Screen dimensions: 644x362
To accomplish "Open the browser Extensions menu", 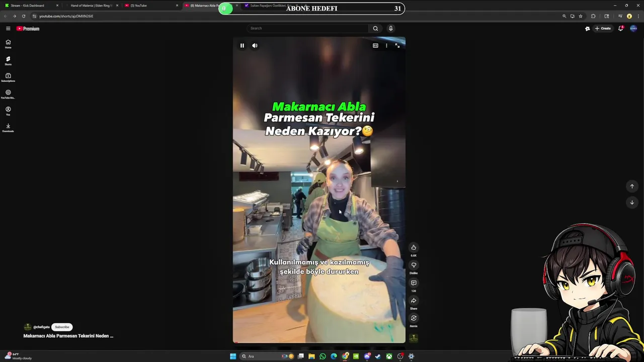I will [593, 16].
